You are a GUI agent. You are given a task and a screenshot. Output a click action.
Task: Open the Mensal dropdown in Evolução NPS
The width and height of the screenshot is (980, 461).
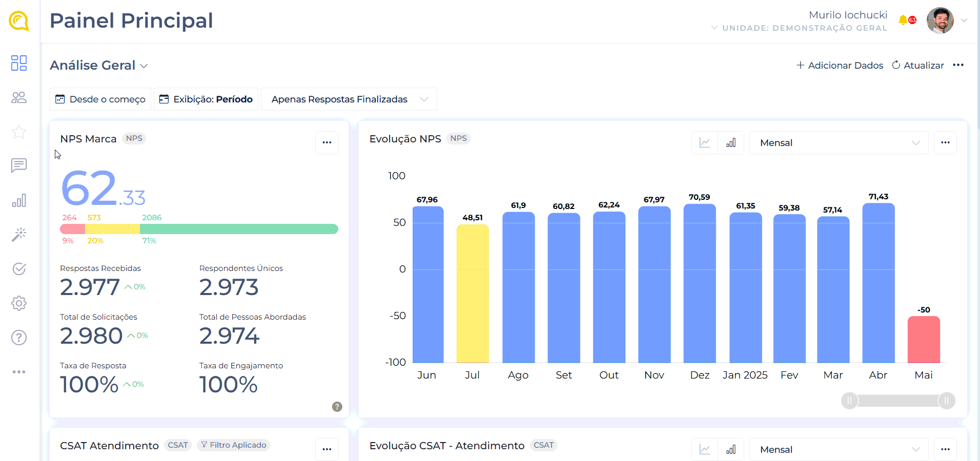pos(839,143)
